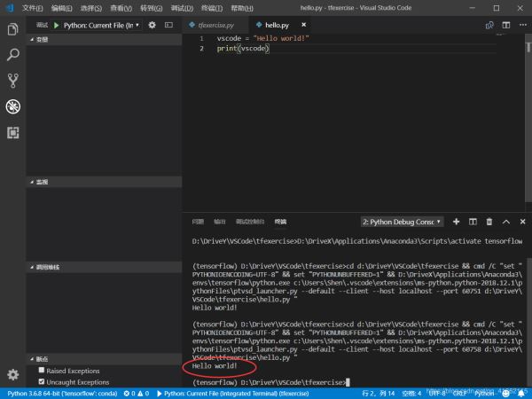This screenshot has width=532, height=399.
Task: Click the Python language mode indicator
Action: [x=484, y=393]
